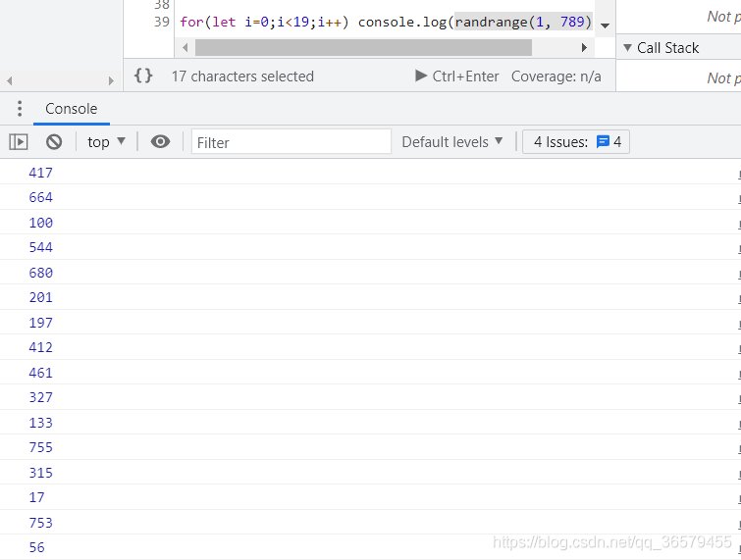Viewport: 741px width, 560px height.
Task: Clear the console output
Action: coord(54,141)
